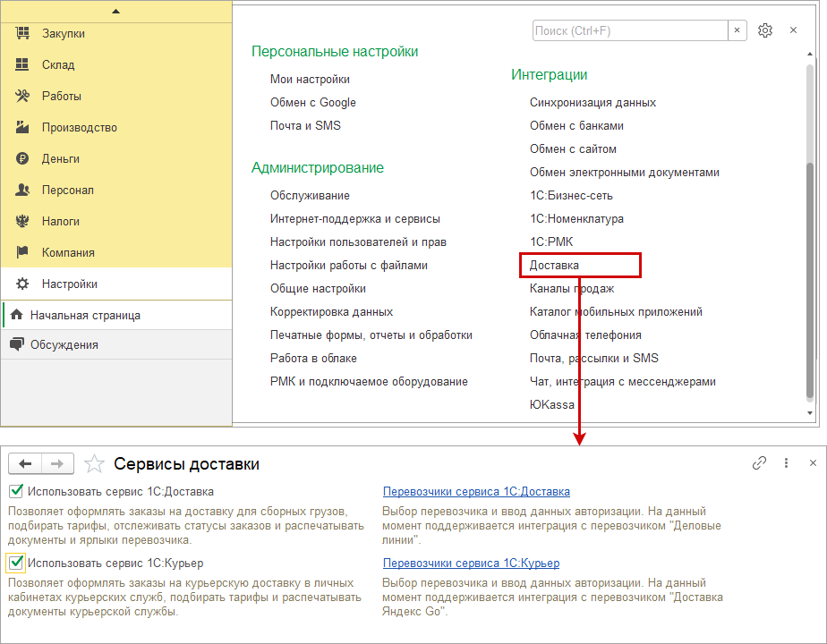The height and width of the screenshot is (644, 827).
Task: Click the Деньги ruble coin icon
Action: [22, 158]
